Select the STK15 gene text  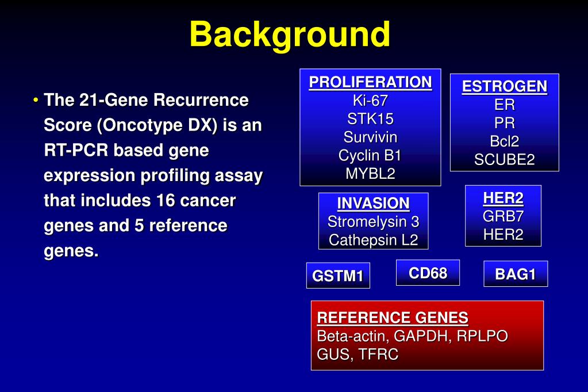click(x=371, y=119)
